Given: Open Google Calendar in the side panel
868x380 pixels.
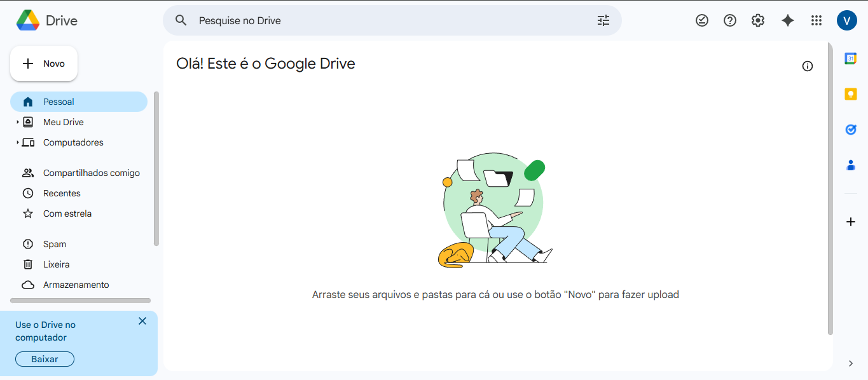Looking at the screenshot, I should tap(851, 58).
